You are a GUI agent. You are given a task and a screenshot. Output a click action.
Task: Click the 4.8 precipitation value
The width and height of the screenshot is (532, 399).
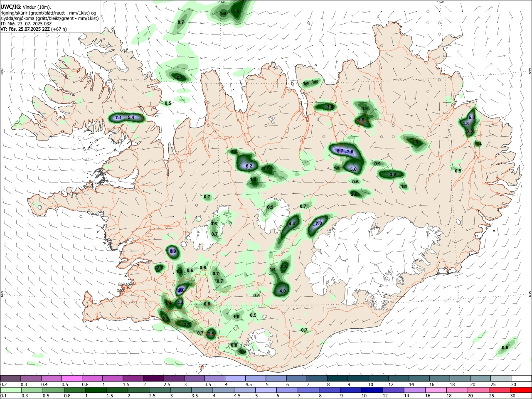click(465, 123)
